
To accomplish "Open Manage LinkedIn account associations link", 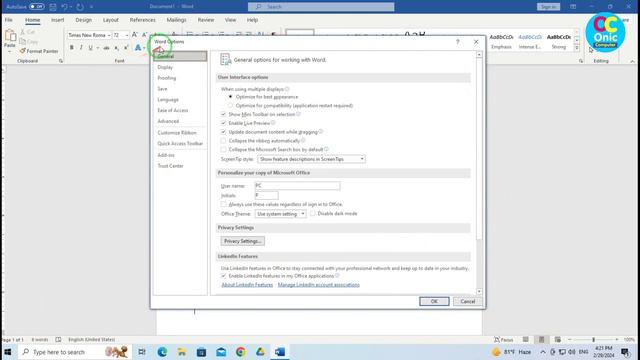I will 319,285.
